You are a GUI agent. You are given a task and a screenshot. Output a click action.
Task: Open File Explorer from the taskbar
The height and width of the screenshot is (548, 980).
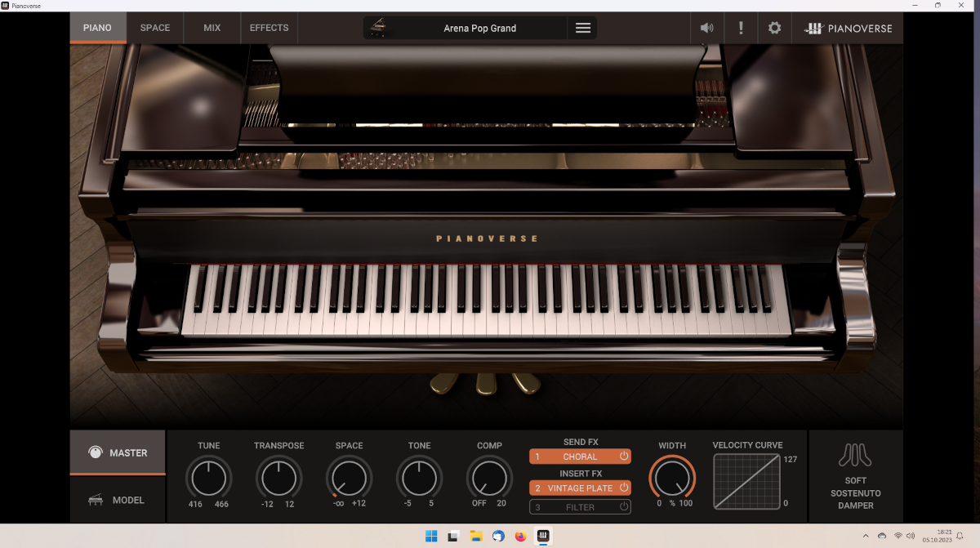tap(475, 537)
